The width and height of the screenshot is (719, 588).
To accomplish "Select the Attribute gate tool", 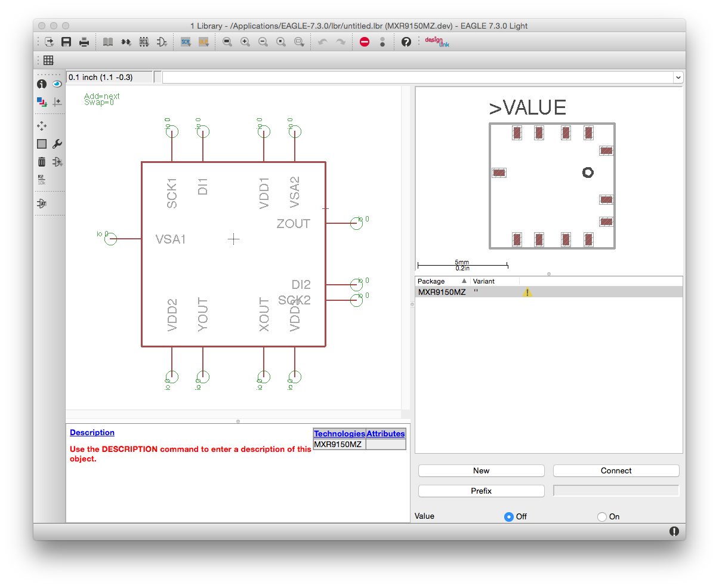I will 42,204.
